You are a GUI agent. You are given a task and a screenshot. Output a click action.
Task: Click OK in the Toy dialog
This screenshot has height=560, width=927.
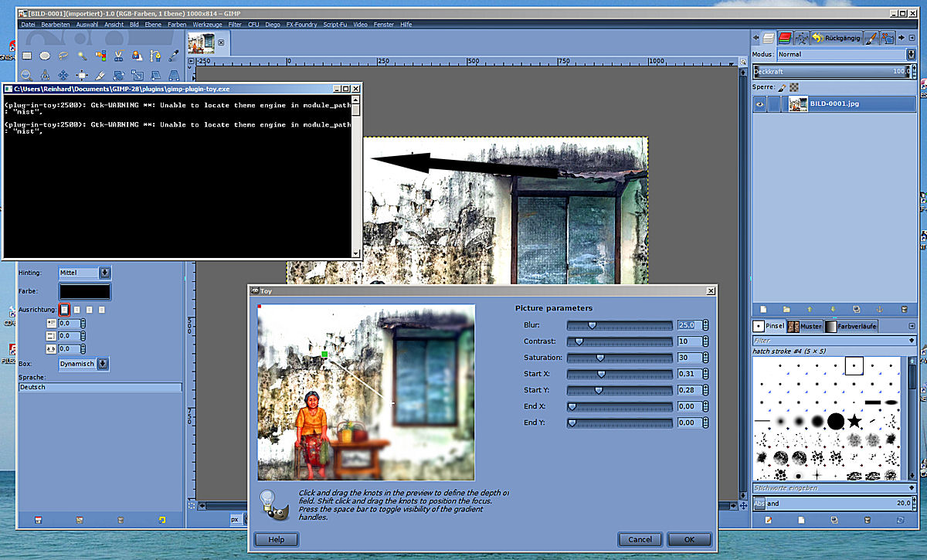689,539
